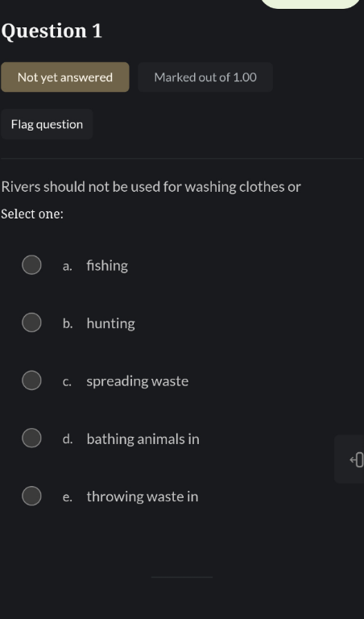Viewport: 364px width, 619px height.
Task: Click the Question 1 heading
Action: [x=52, y=31]
